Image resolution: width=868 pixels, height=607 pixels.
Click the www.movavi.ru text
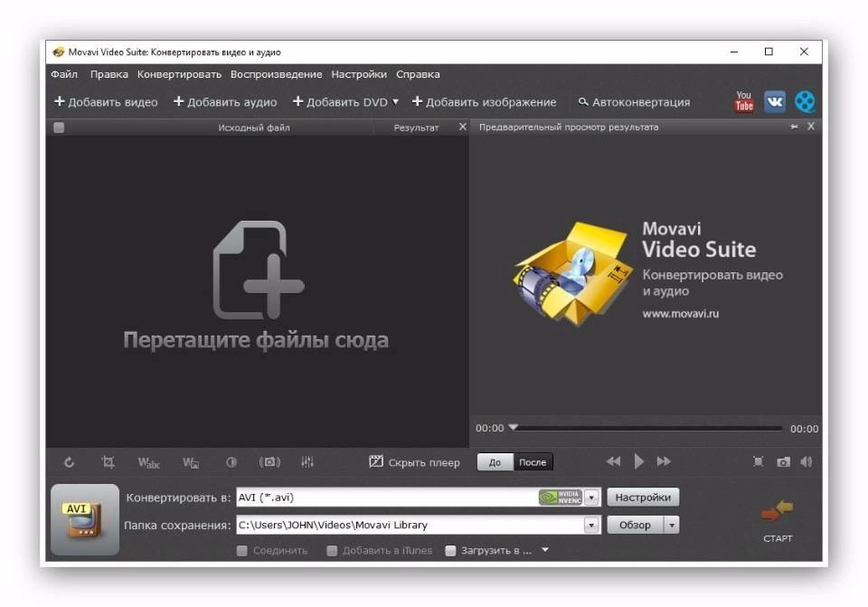pyautogui.click(x=681, y=314)
